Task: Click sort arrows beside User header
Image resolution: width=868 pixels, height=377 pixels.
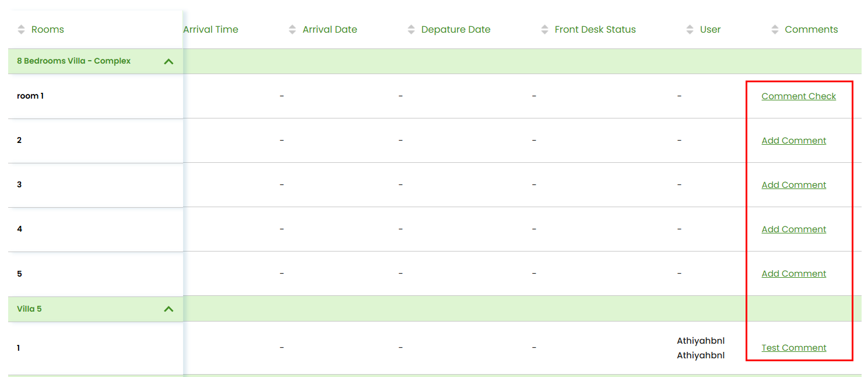Action: pos(690,29)
